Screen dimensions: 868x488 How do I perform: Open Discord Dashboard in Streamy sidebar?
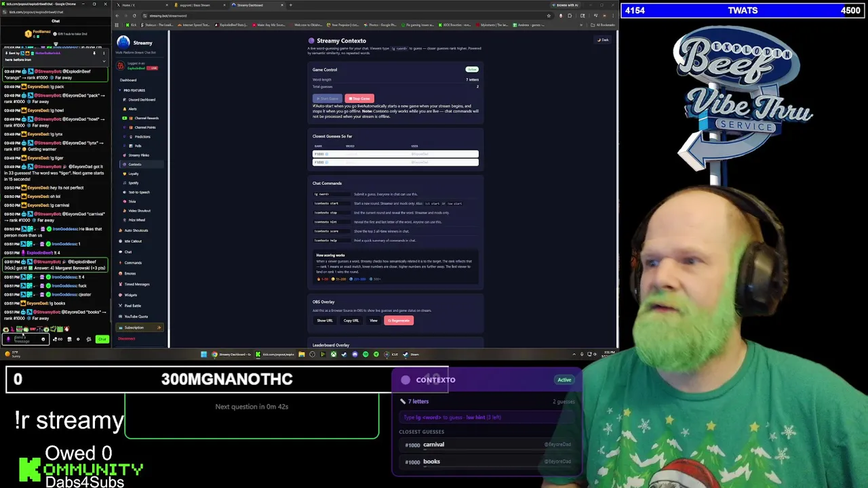coord(141,100)
